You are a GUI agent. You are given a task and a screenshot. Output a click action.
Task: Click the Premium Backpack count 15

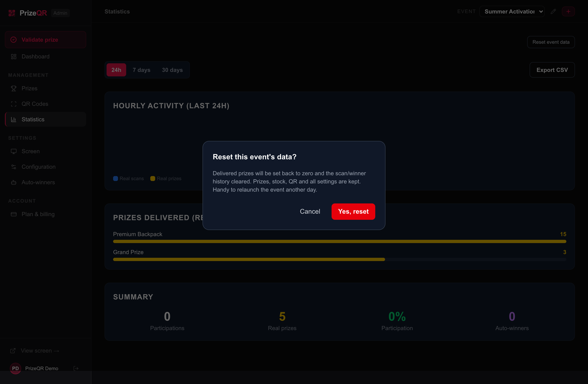[x=563, y=234]
